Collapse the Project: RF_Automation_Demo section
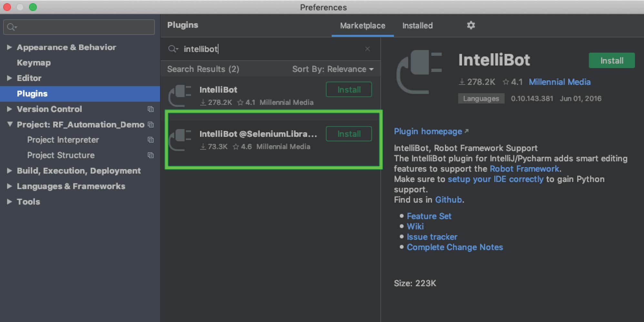Image resolution: width=644 pixels, height=322 pixels. coord(10,124)
